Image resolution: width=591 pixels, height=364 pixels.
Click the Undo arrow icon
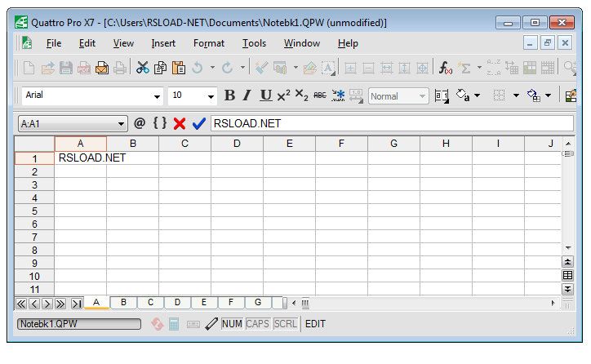197,69
